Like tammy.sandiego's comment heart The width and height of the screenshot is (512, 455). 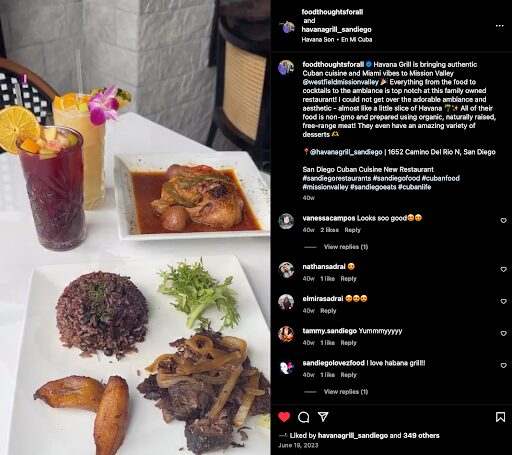[503, 333]
